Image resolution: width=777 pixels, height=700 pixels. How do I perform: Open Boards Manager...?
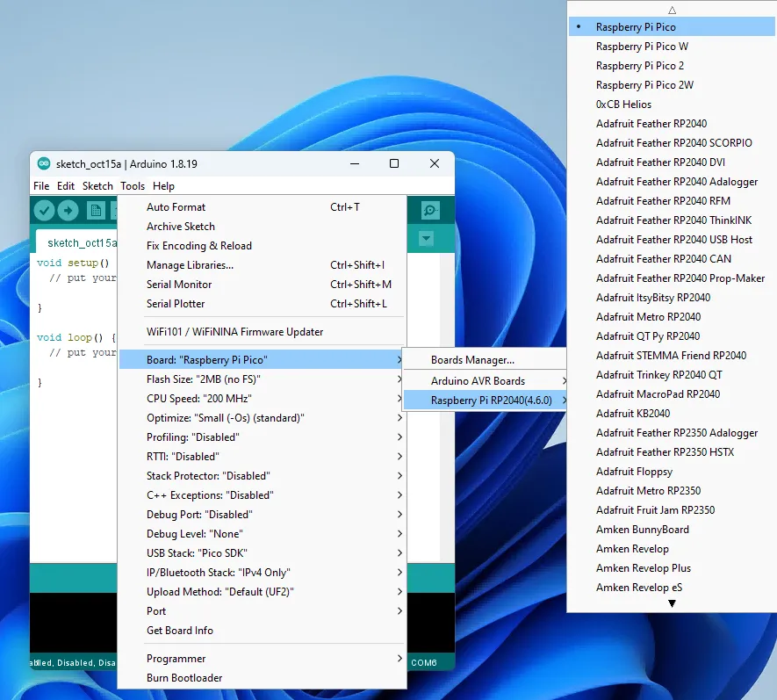pyautogui.click(x=472, y=360)
